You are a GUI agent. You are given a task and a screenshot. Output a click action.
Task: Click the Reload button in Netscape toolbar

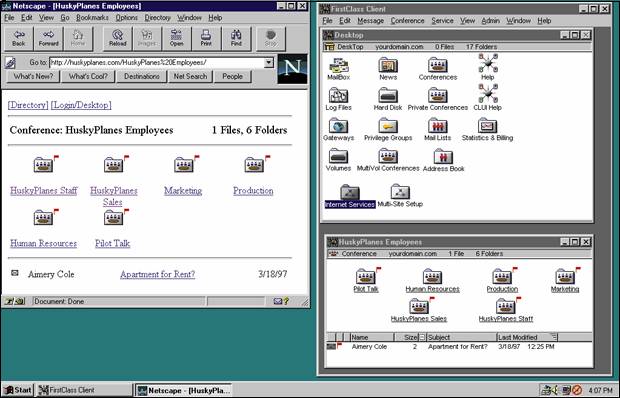(x=117, y=38)
